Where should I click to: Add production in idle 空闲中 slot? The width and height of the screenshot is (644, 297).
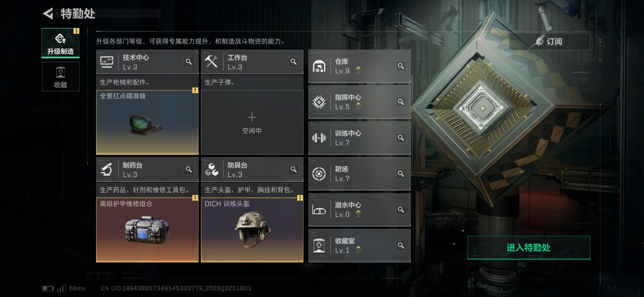coord(252,122)
